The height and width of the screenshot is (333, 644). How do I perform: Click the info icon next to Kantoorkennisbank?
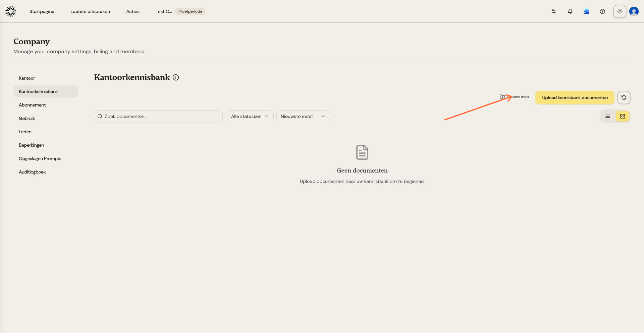click(176, 77)
